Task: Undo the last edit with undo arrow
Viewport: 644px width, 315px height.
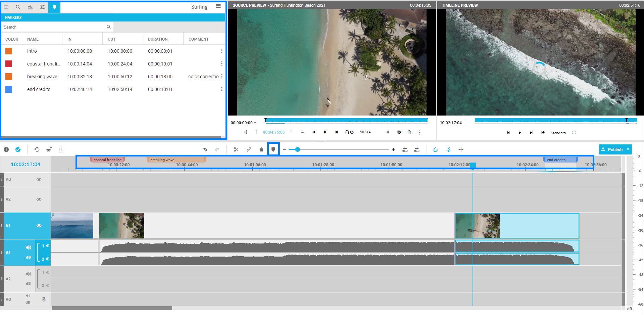Action: [205, 149]
